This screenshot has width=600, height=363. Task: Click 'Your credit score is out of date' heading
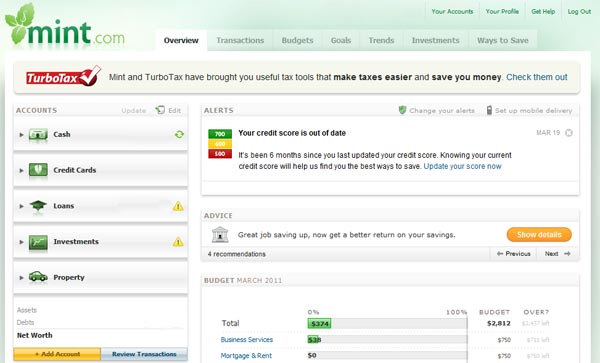[292, 133]
